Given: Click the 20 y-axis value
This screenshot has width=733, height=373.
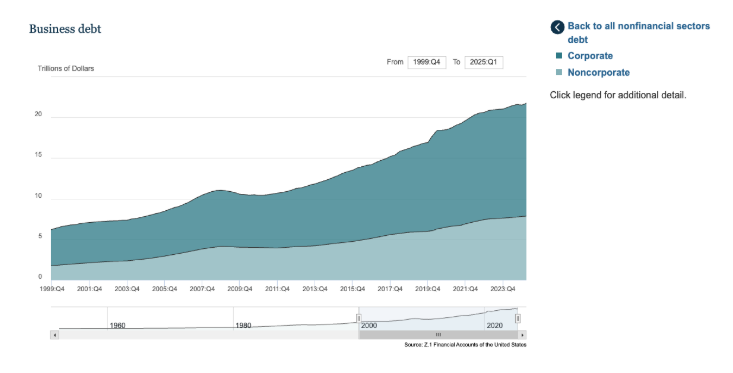Looking at the screenshot, I should 38,114.
